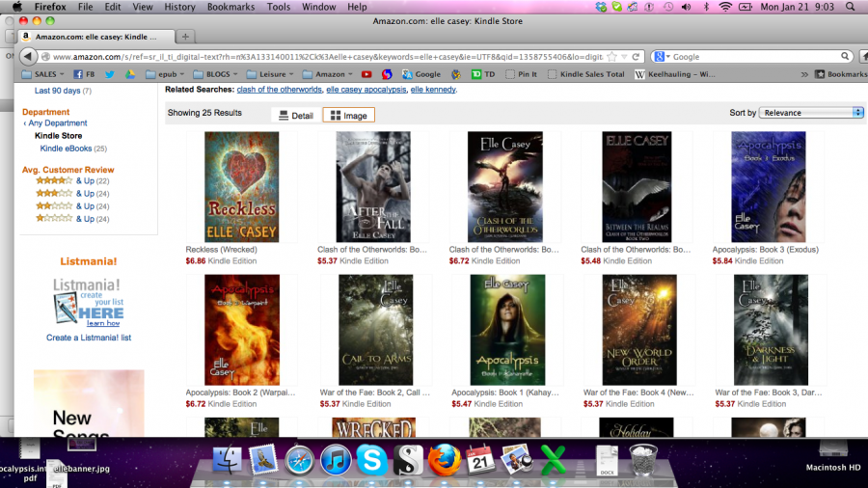Click 'Apocalypsis: Book 2 (Warpai...' title
The image size is (868, 488).
point(240,393)
